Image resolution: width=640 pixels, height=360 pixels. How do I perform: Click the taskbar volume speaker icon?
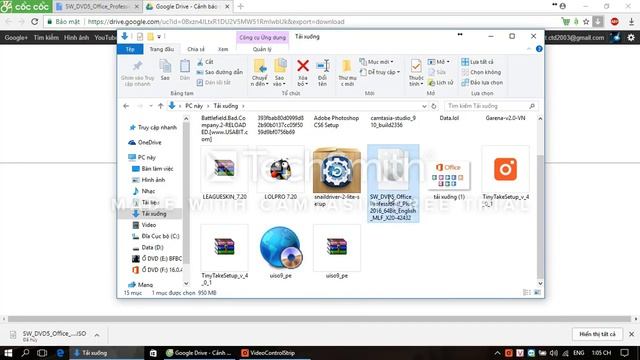click(553, 353)
